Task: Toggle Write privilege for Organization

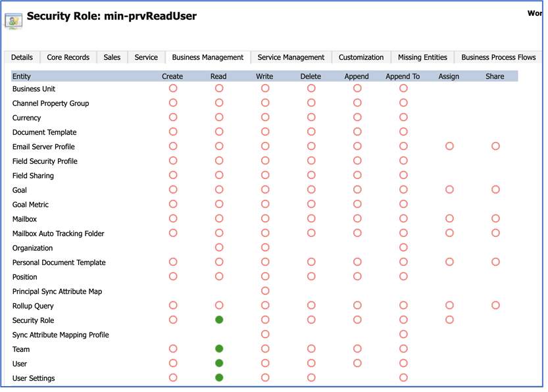Action: click(x=265, y=247)
